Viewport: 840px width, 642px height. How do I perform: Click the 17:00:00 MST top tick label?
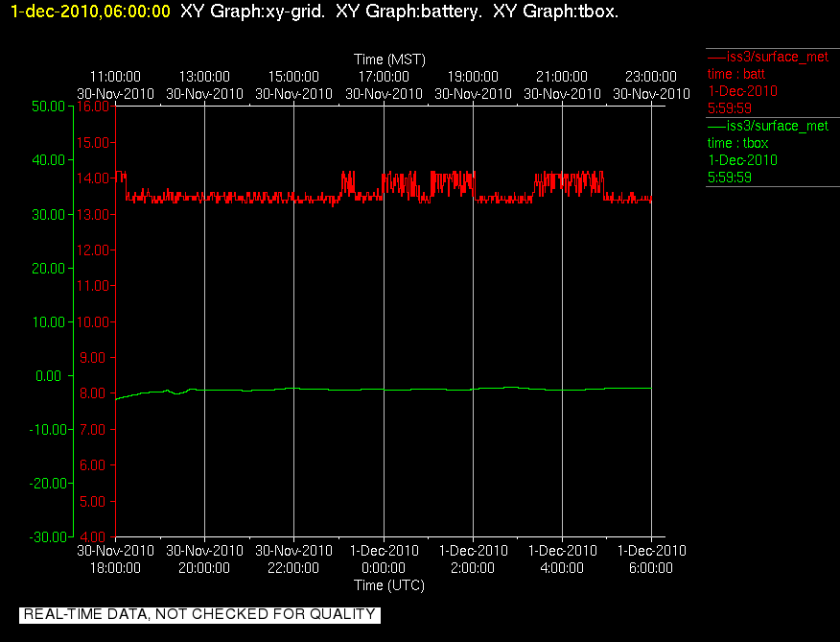coord(384,85)
